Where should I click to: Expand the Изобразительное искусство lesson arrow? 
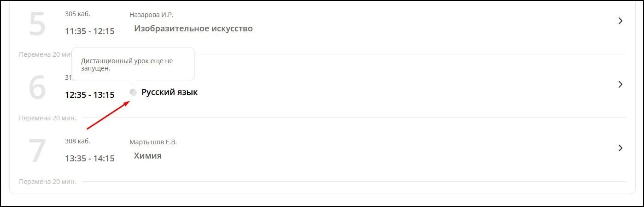coord(620,21)
